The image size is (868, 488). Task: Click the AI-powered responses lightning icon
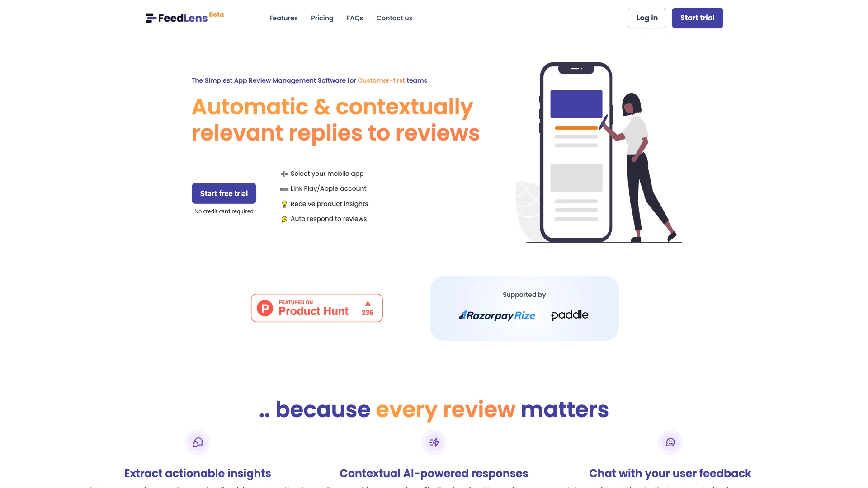434,442
